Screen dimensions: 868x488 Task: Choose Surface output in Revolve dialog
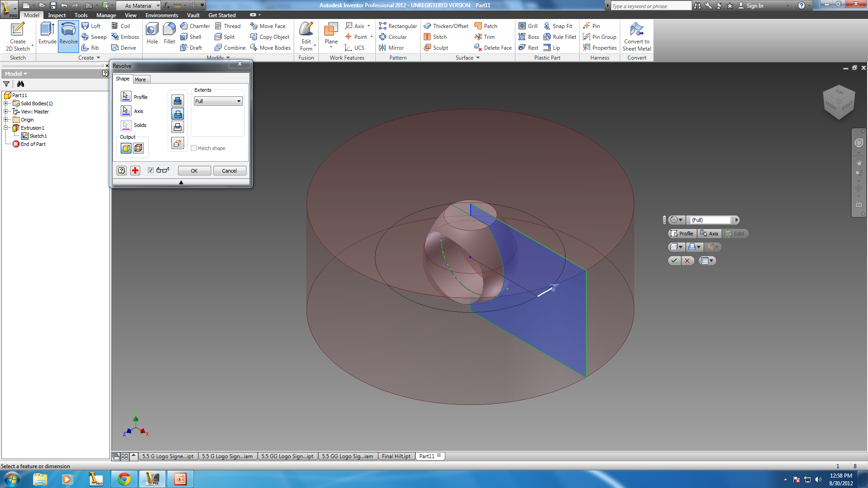click(x=138, y=148)
